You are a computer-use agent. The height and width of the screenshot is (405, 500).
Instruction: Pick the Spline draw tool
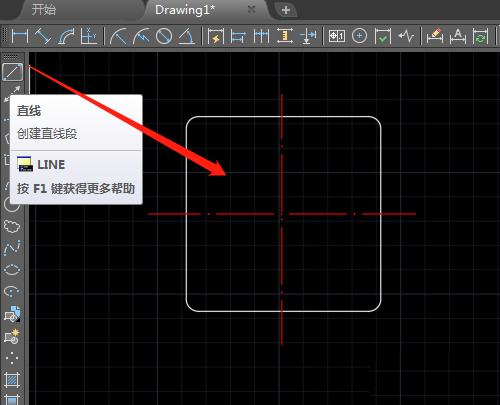coord(12,248)
